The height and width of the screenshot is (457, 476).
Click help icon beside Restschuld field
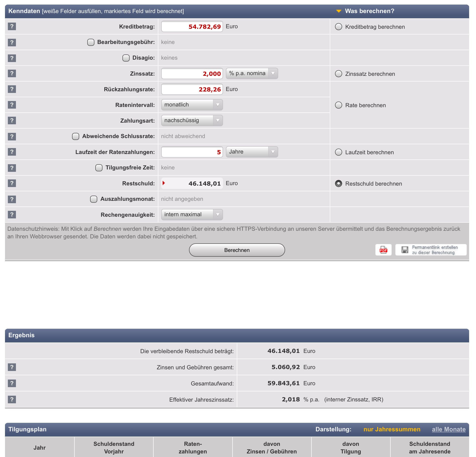tap(12, 183)
